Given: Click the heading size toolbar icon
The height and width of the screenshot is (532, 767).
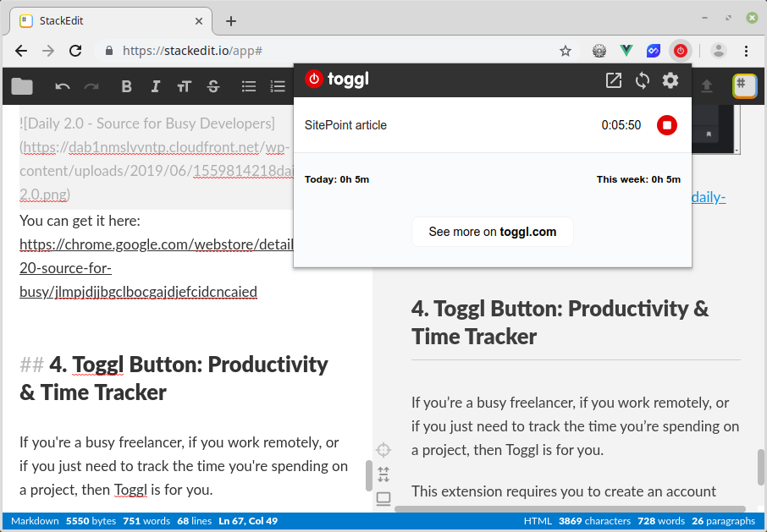Looking at the screenshot, I should [x=184, y=85].
